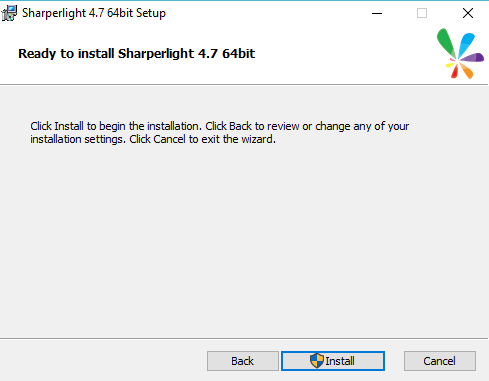Screen dimensions: 489x381
Task: Click the 'Sharperlight 4.7 64bit Setup' window title
Action: tap(94, 13)
